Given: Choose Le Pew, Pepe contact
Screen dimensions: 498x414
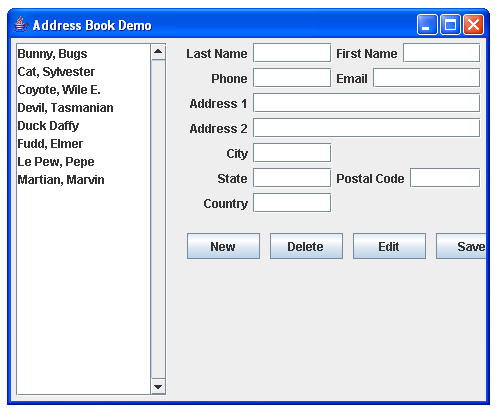Looking at the screenshot, I should coord(84,162).
